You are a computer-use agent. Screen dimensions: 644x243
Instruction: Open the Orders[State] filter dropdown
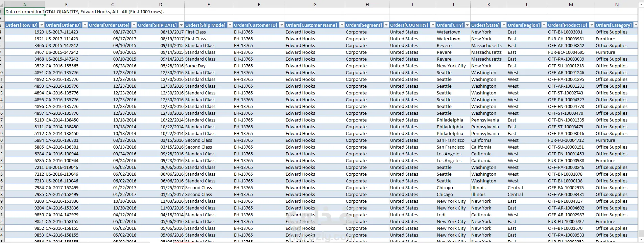click(x=504, y=25)
